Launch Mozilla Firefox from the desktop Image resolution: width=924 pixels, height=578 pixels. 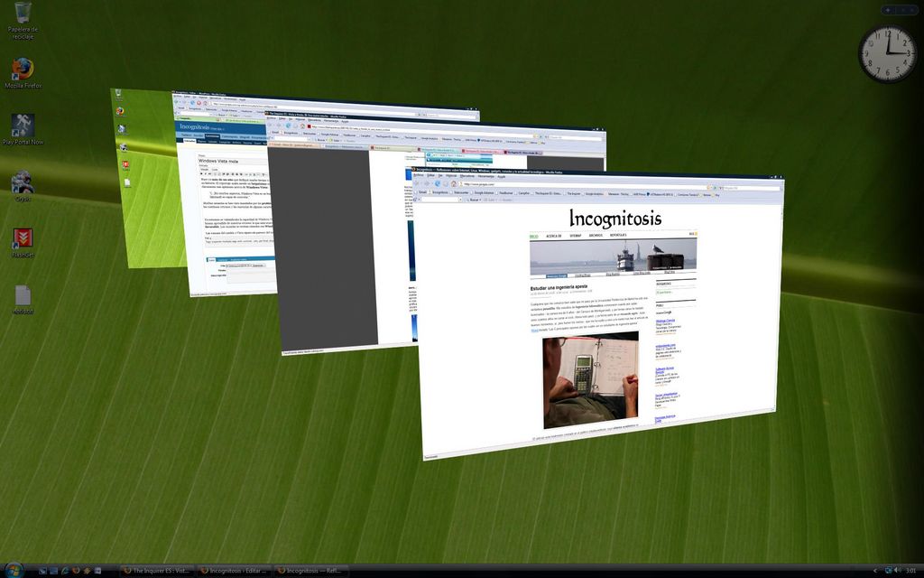coord(23,70)
